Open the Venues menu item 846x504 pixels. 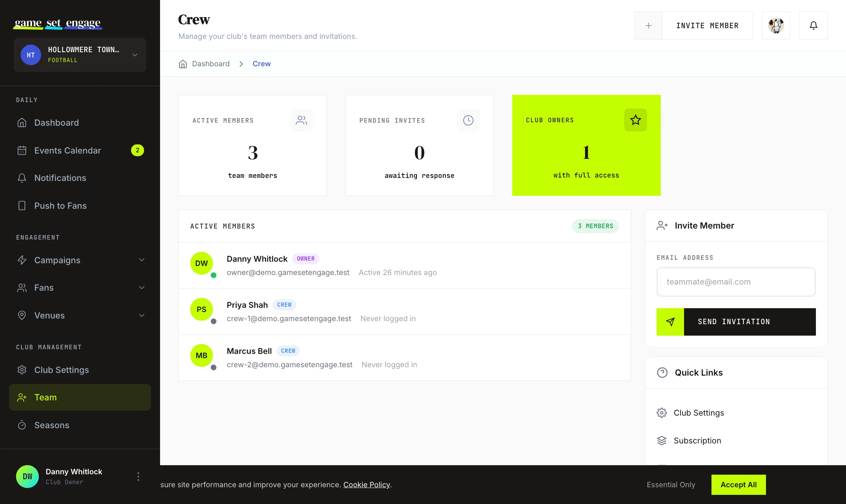[80, 315]
